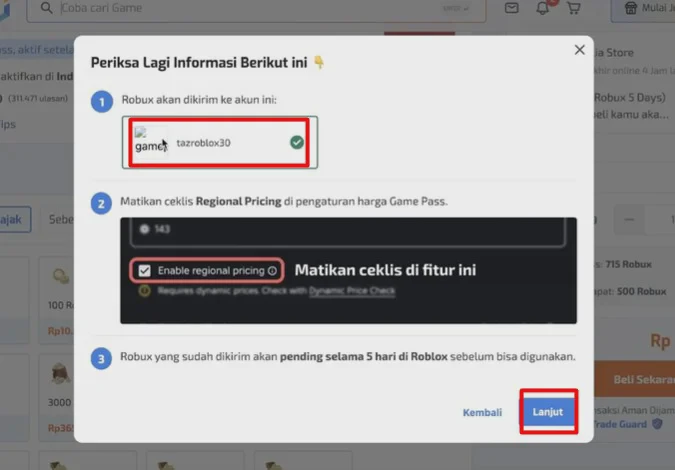Open the notifications bell icon
Screen dimensions: 675x470
542,8
